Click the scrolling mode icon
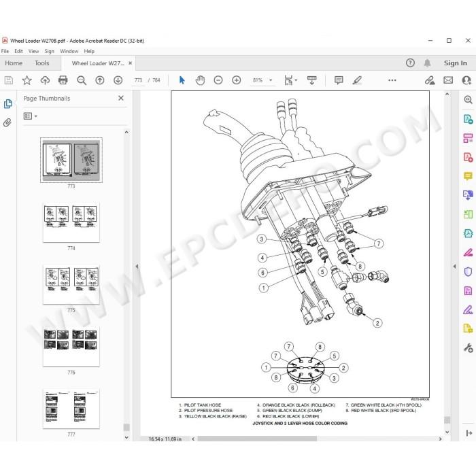This screenshot has height=476, width=476. [311, 80]
